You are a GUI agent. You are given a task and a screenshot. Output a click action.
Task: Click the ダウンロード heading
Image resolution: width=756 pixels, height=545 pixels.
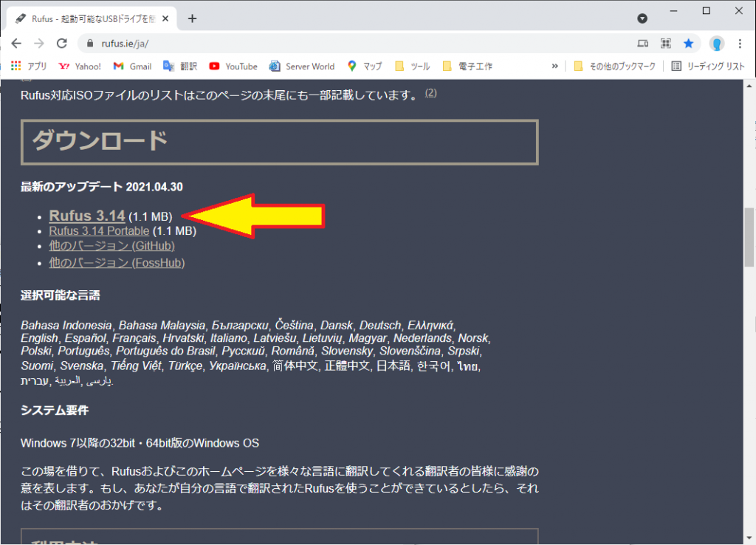[100, 141]
